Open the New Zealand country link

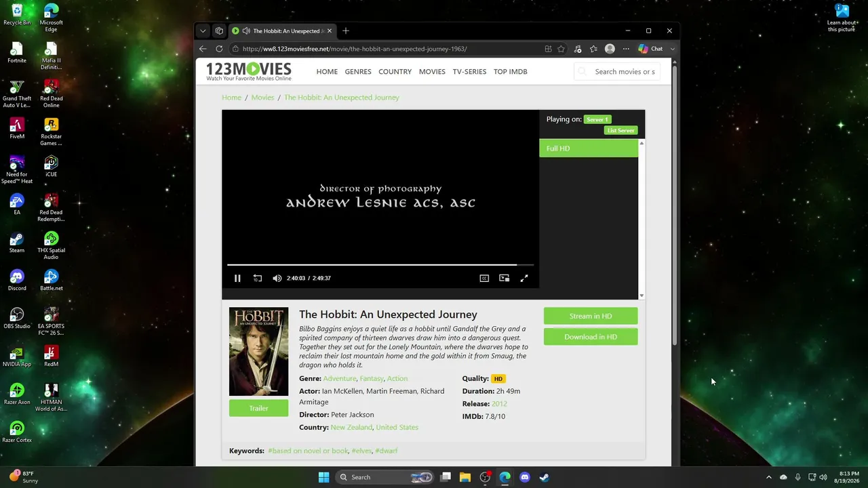[351, 428]
